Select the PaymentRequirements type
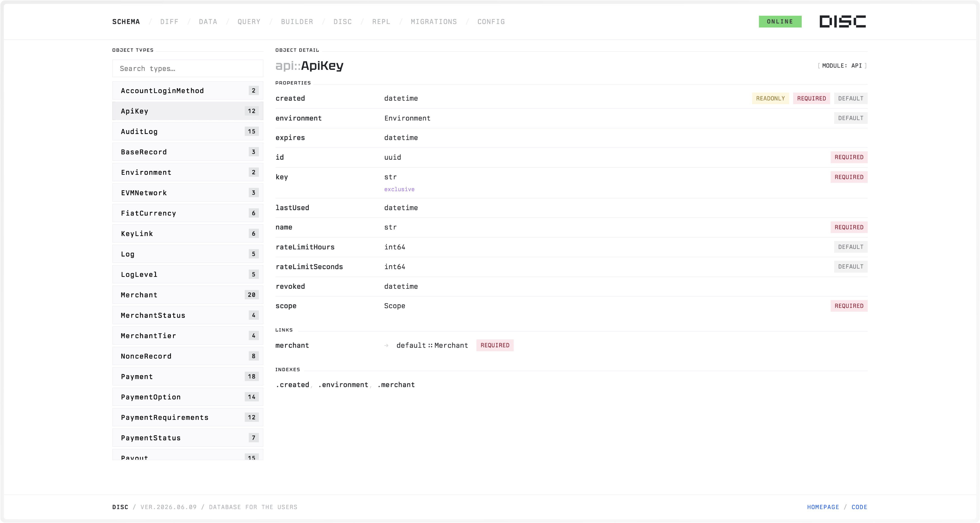980x523 pixels. coord(187,418)
